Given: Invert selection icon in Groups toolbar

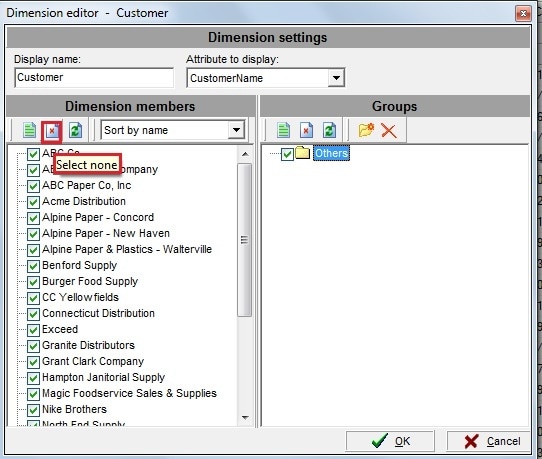Looking at the screenshot, I should point(329,130).
